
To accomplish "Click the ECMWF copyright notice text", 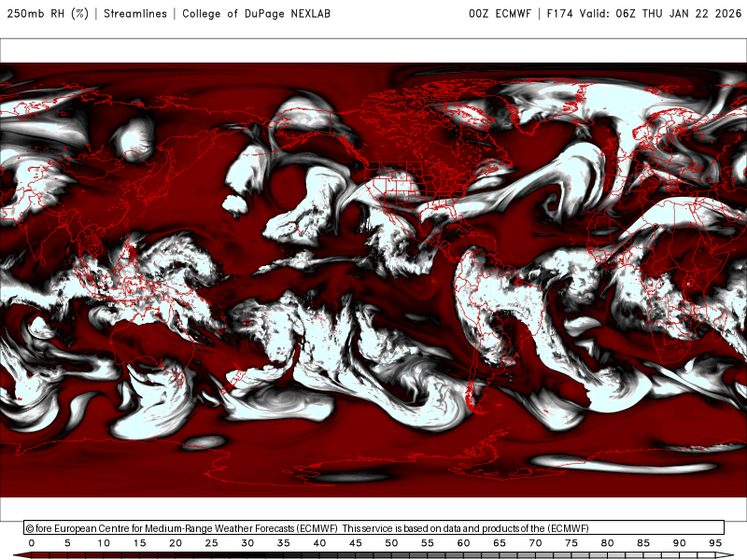I will (x=307, y=528).
